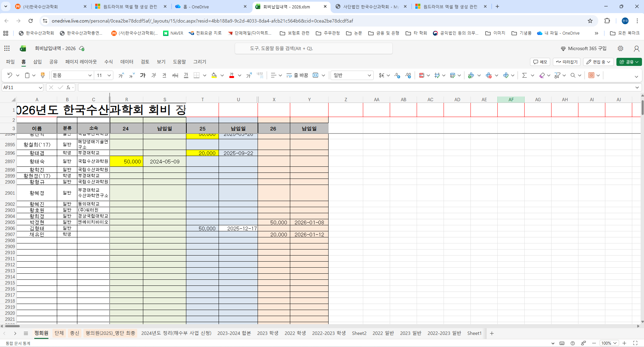Open the 검토 ribbon tab

point(145,62)
